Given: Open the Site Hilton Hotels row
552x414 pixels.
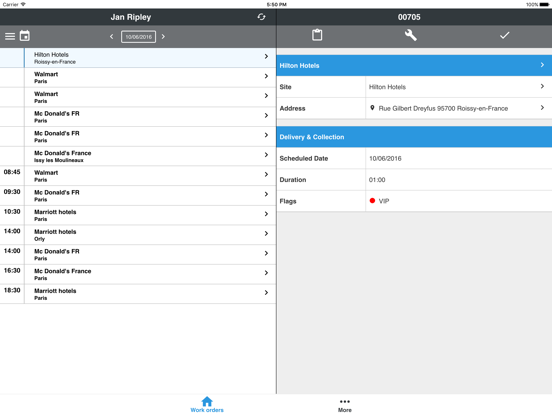Looking at the screenshot, I should click(x=414, y=87).
